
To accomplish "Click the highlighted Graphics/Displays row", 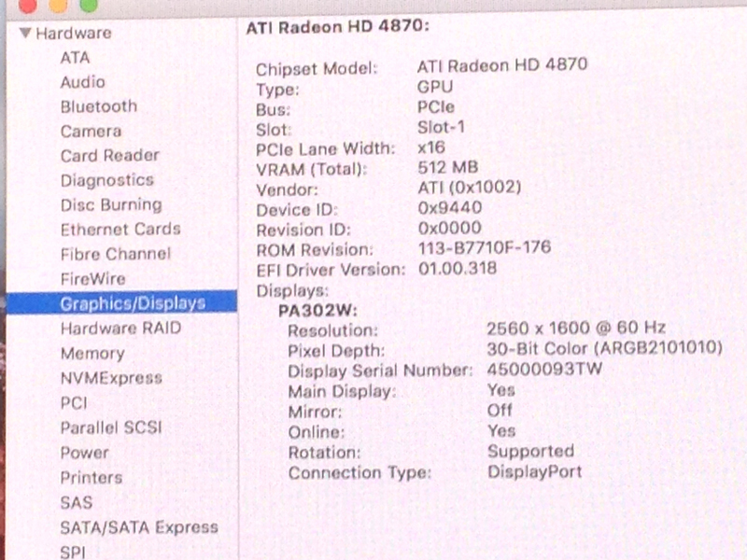I will [x=122, y=302].
